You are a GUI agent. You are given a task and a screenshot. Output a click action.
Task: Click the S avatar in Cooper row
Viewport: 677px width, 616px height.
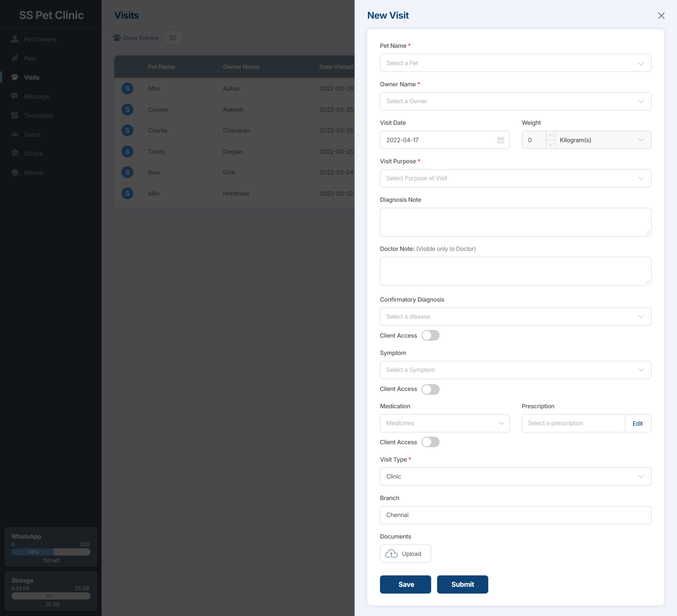(x=127, y=109)
